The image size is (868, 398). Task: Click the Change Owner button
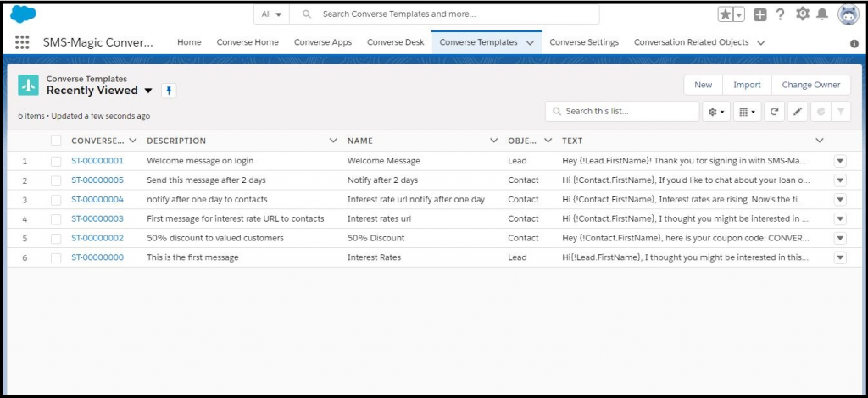(x=811, y=86)
